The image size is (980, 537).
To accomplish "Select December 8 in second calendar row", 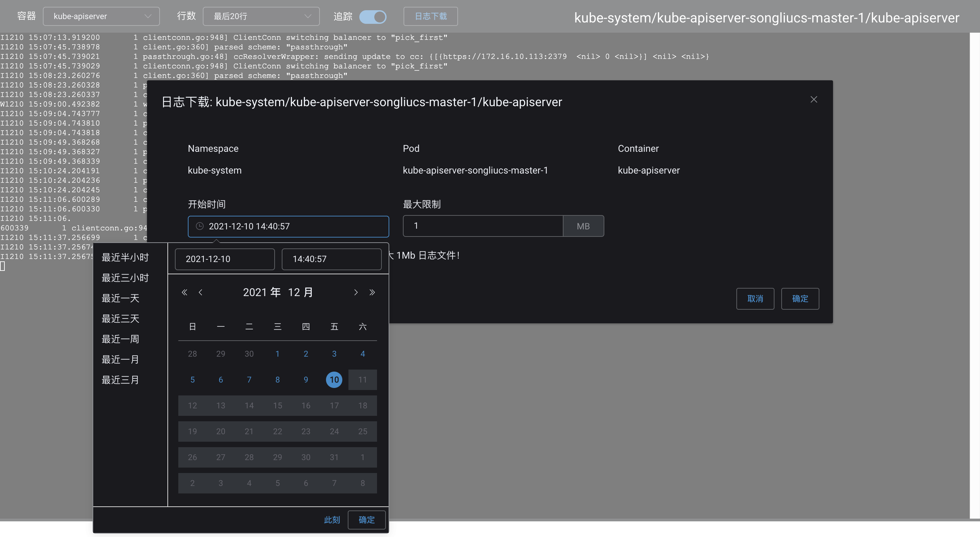I will point(277,380).
